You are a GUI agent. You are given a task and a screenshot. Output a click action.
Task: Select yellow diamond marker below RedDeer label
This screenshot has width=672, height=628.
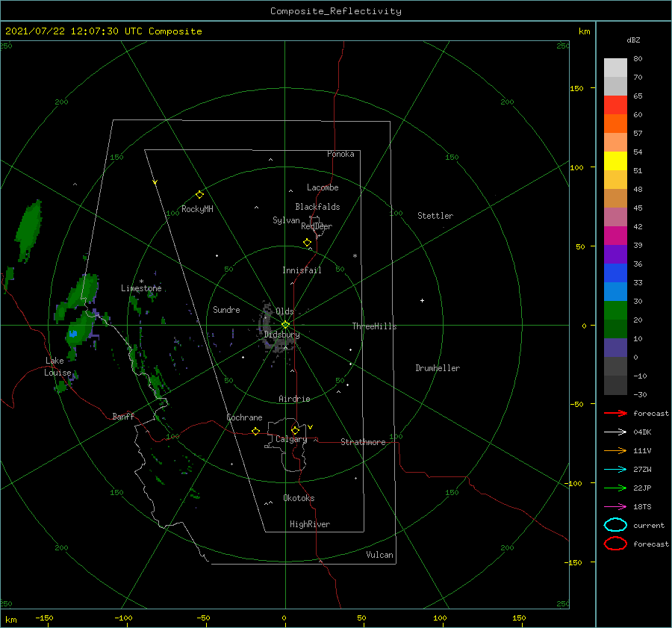[308, 243]
